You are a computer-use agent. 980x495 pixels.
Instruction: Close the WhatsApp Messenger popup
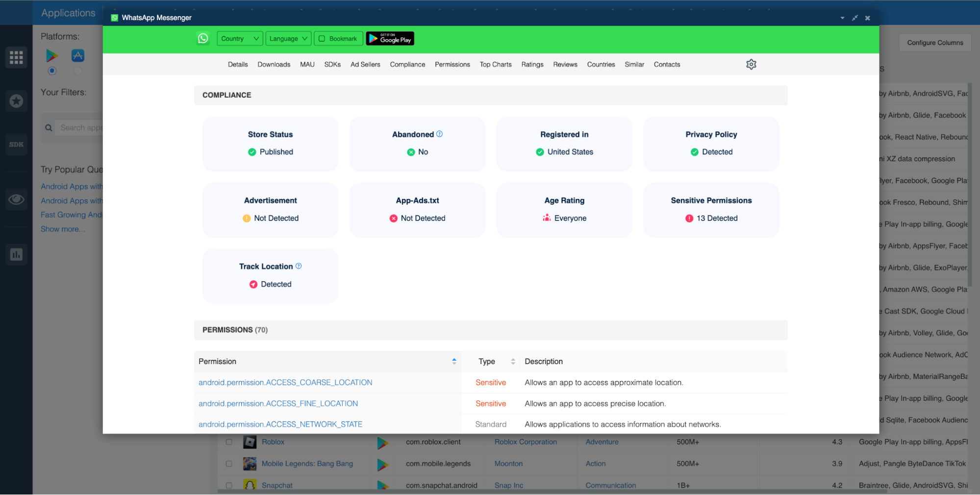pyautogui.click(x=867, y=18)
